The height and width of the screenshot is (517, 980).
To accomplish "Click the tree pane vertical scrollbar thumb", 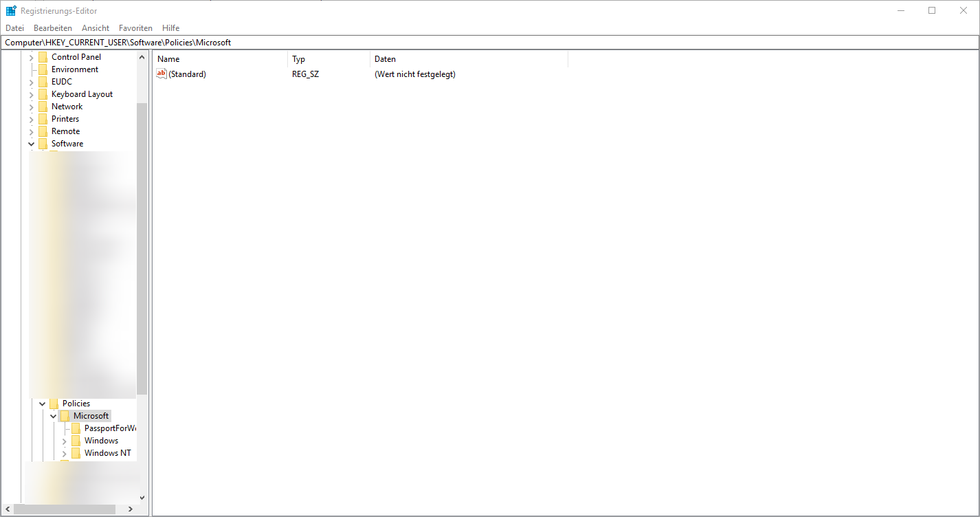I will tap(142, 249).
